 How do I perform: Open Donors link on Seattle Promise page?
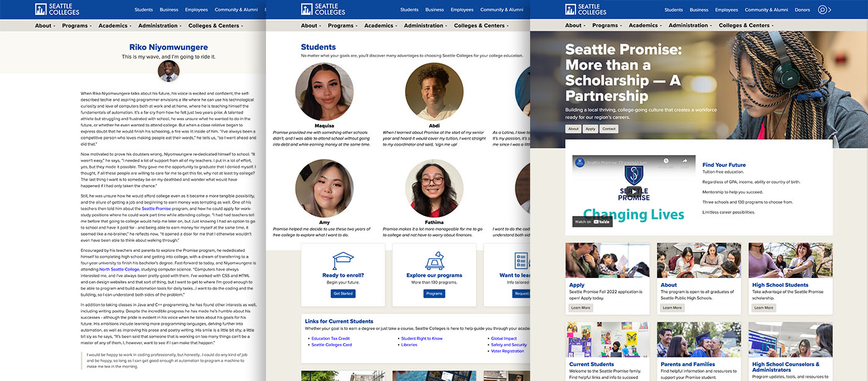[x=802, y=10]
